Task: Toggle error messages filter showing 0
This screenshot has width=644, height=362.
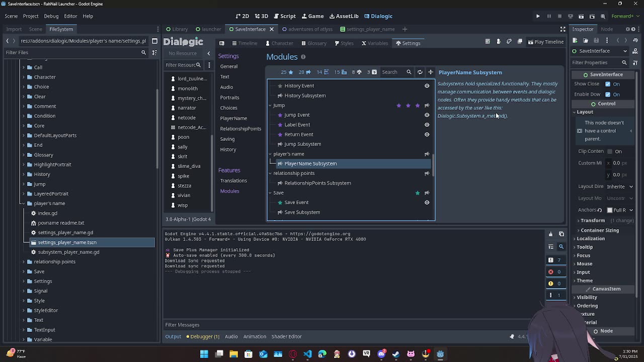Action: tap(555, 271)
